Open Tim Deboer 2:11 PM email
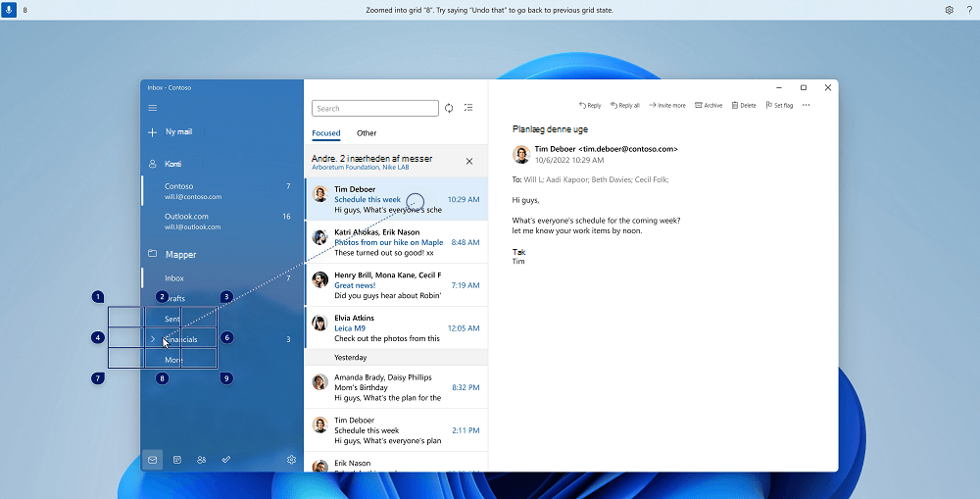This screenshot has height=499, width=980. click(x=396, y=430)
